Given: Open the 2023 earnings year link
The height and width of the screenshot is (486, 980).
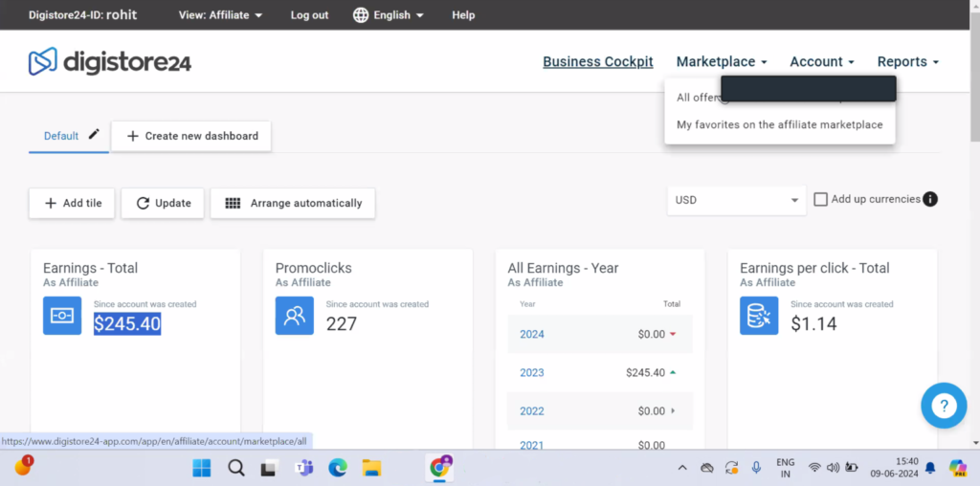Looking at the screenshot, I should coord(532,372).
